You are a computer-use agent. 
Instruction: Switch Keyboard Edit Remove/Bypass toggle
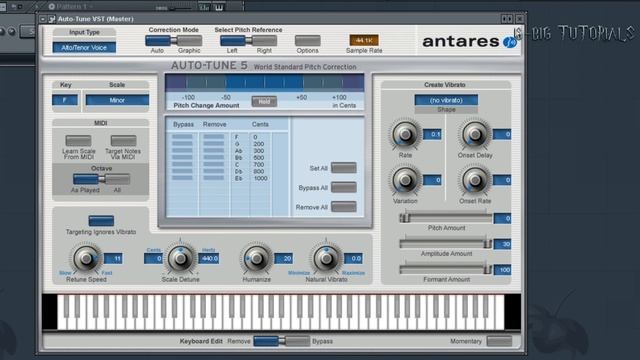(282, 341)
